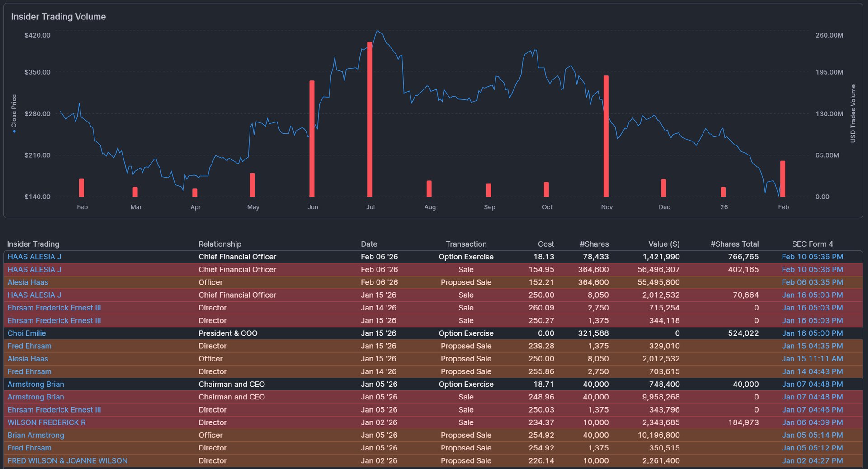Open SEC form link Jan 02 04:27 PM
Image resolution: width=868 pixels, height=469 pixels.
(x=812, y=460)
